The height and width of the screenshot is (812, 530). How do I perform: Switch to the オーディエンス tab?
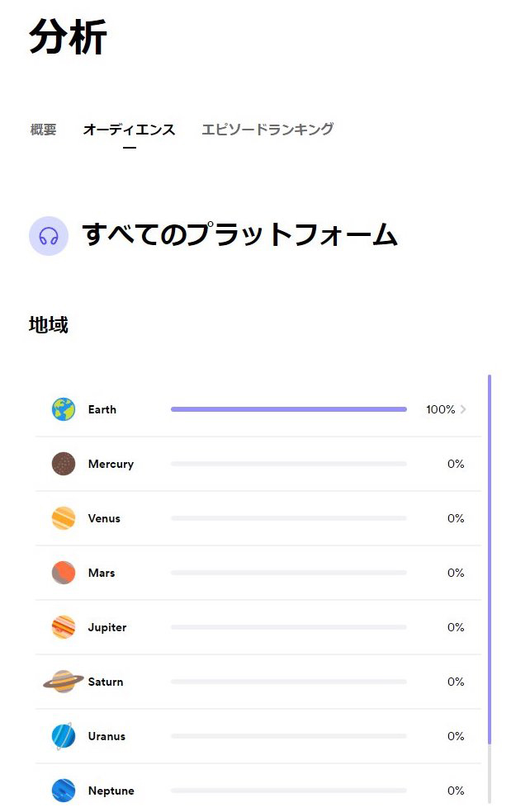tap(129, 130)
